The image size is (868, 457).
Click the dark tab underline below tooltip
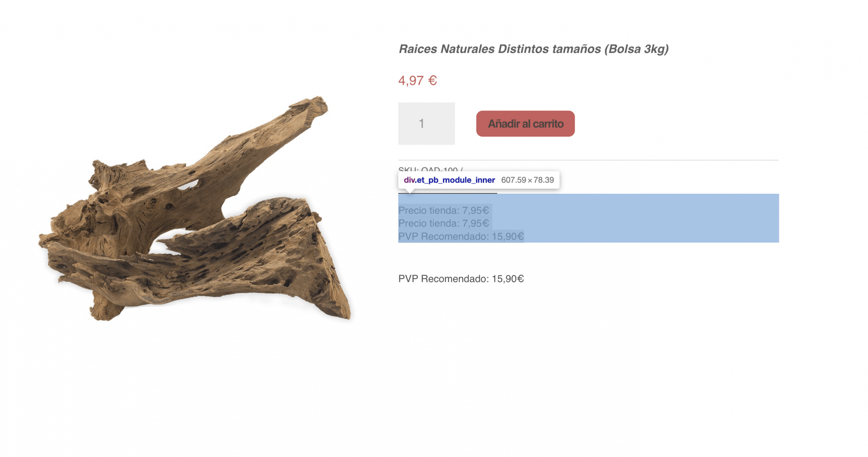click(x=447, y=193)
